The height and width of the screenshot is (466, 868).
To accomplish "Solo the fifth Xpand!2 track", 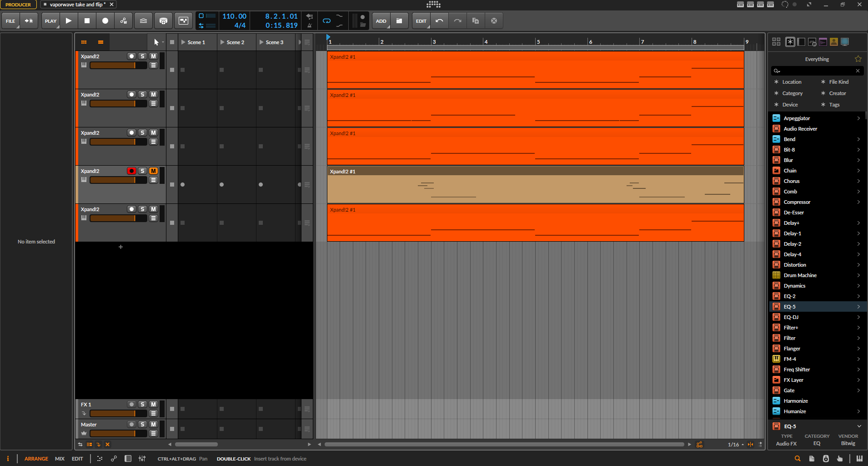I will click(142, 209).
